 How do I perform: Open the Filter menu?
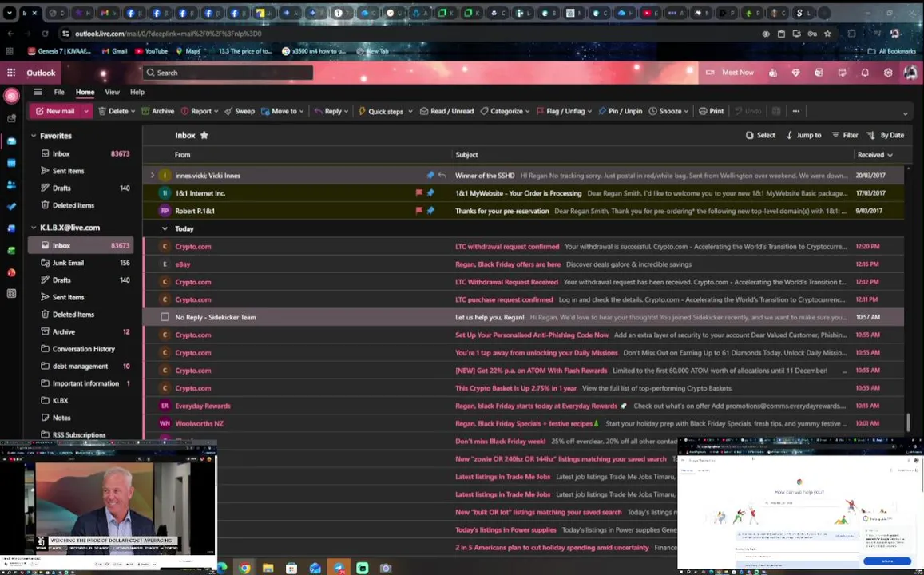[x=845, y=135]
